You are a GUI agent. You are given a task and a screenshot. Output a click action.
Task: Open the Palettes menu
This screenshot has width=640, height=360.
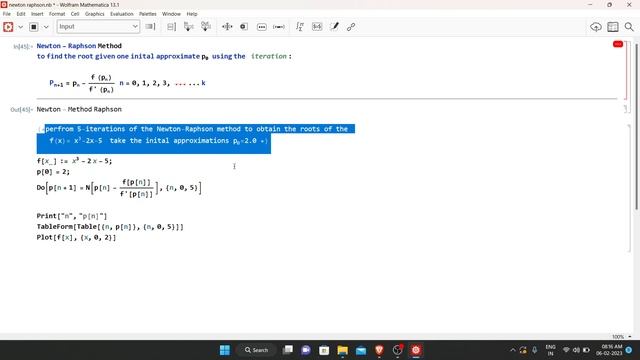pos(148,14)
